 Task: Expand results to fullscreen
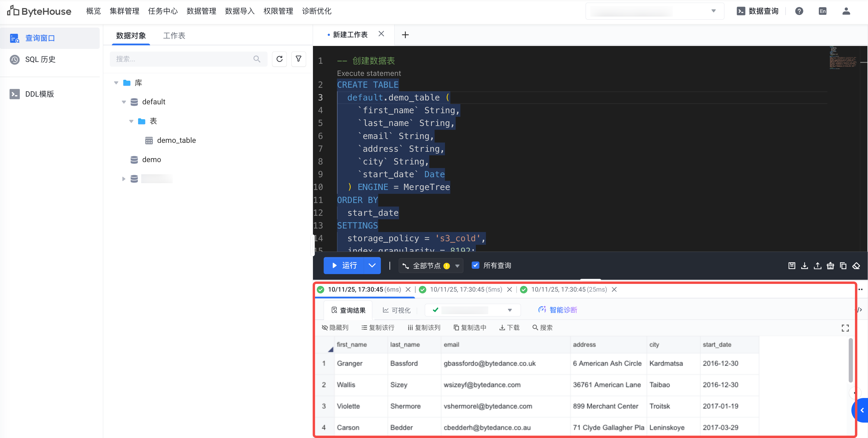click(845, 328)
